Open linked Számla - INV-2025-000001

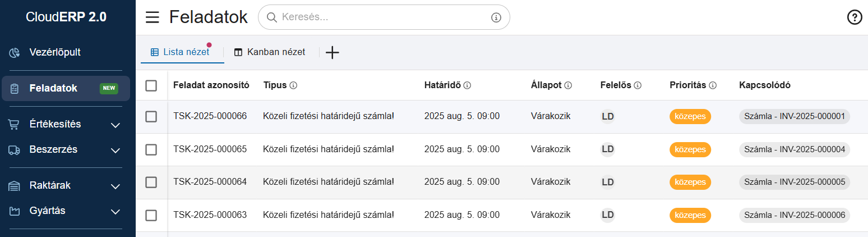pos(795,116)
